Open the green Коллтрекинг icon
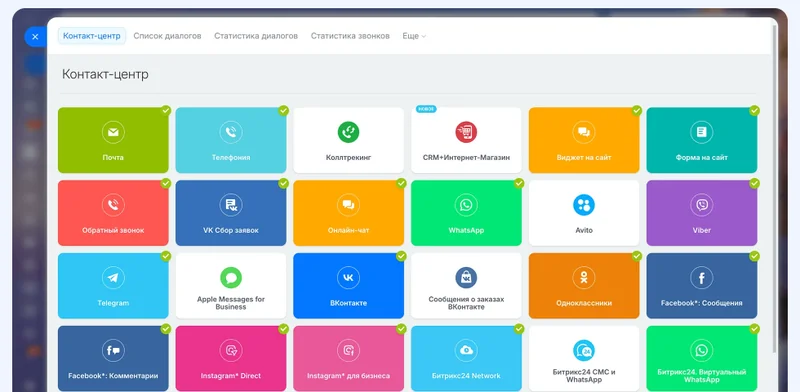This screenshot has width=800, height=392. point(348,132)
